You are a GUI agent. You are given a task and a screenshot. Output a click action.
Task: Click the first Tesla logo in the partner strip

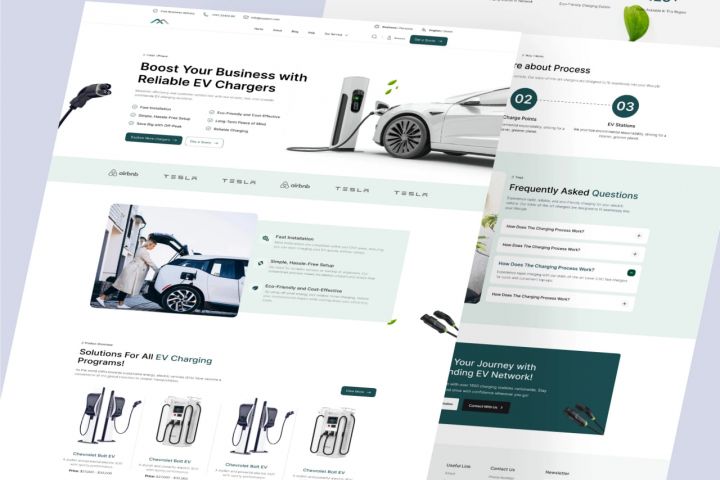tap(180, 177)
